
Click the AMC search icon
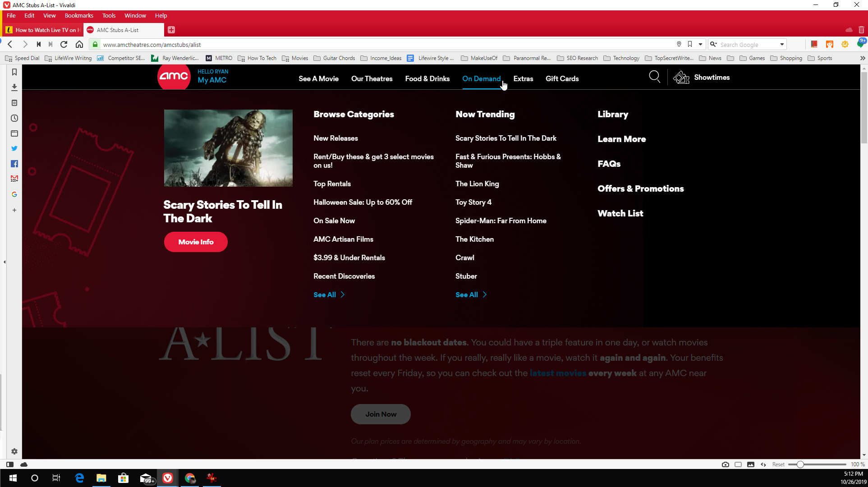tap(655, 78)
